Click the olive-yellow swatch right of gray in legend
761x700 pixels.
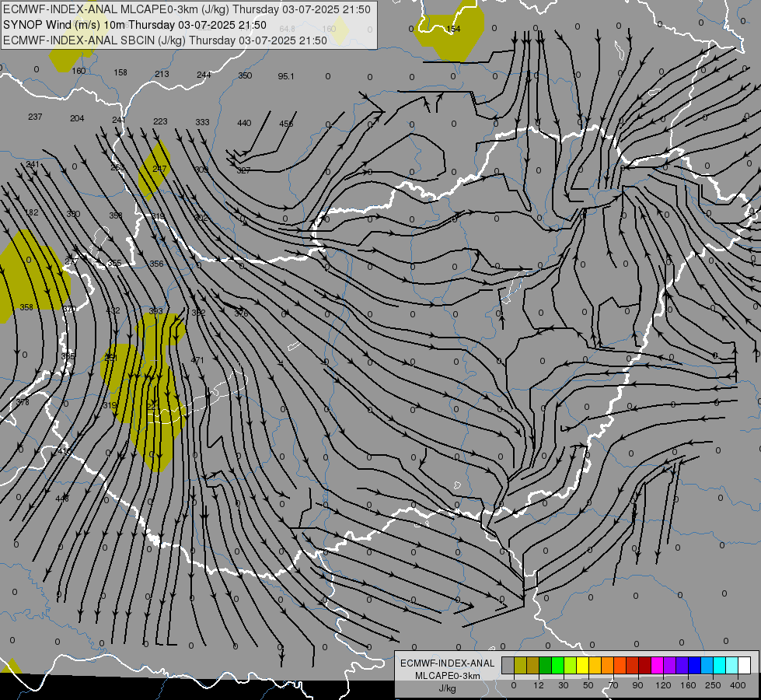521,665
